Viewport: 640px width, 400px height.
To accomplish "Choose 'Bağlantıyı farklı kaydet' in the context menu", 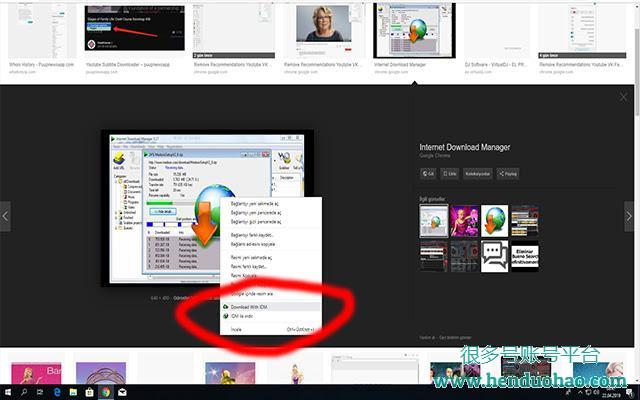I will [x=271, y=235].
